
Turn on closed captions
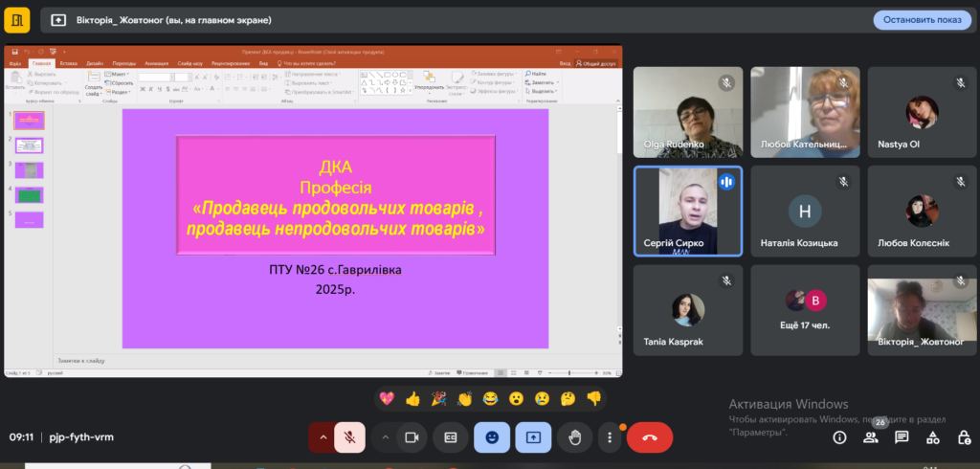pyautogui.click(x=450, y=437)
